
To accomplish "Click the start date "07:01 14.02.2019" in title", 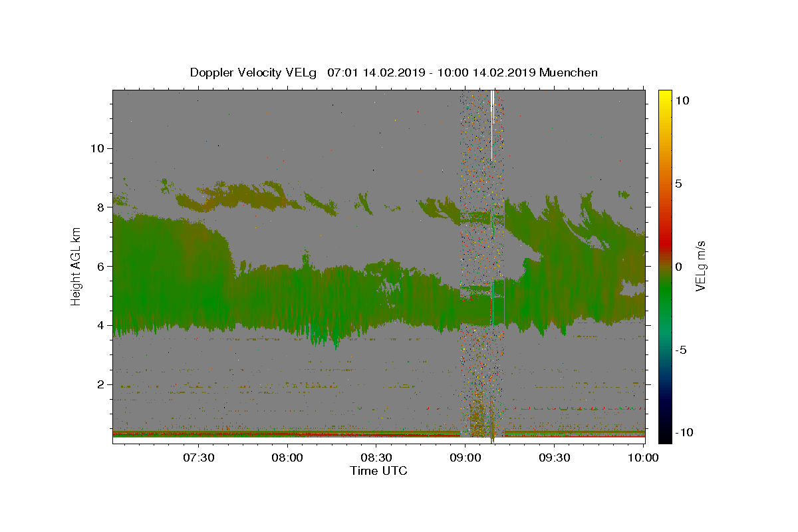I will pyautogui.click(x=375, y=72).
